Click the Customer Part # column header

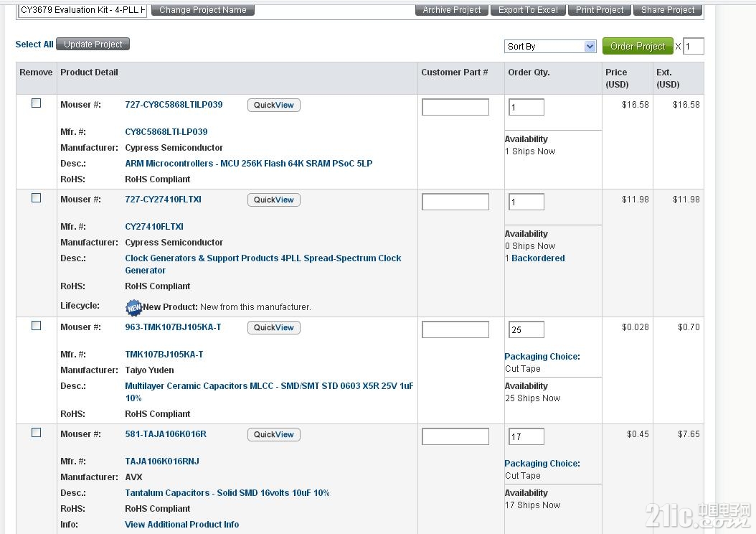click(455, 72)
